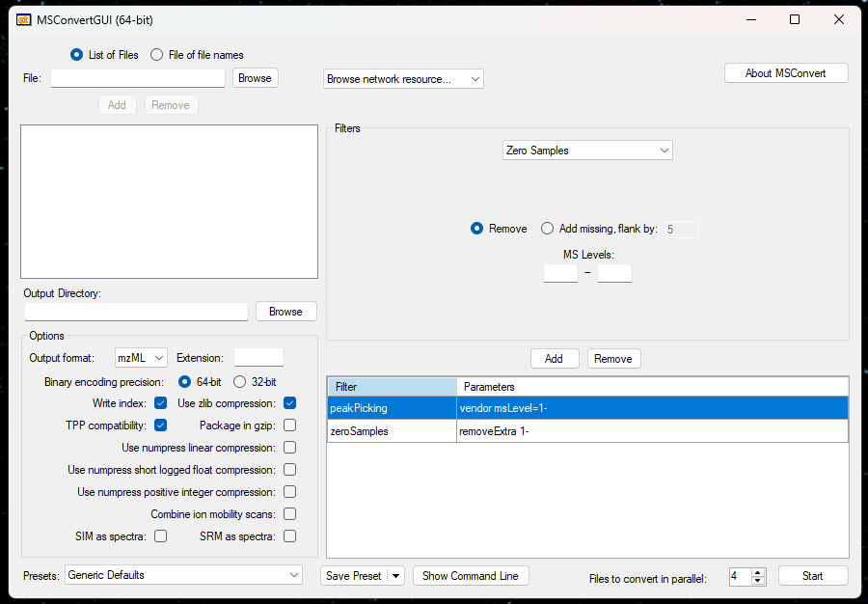
Task: Open the Zero Samples filter dropdown
Action: 587,151
